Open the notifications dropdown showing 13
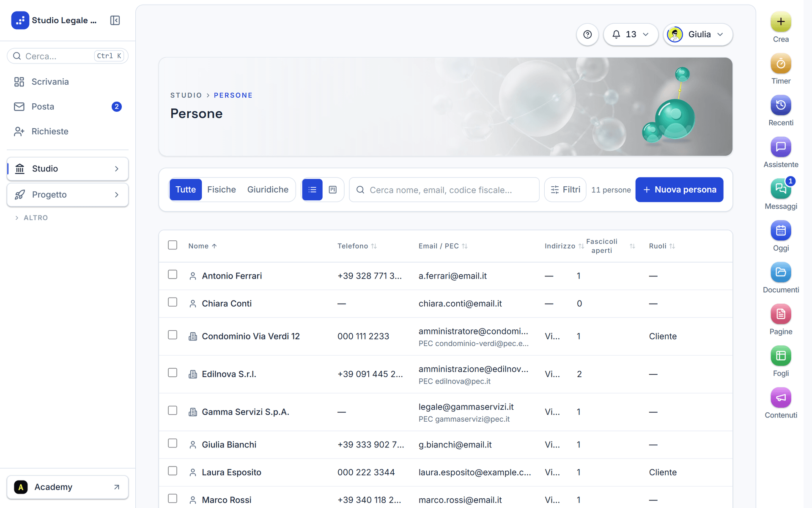812x508 pixels. (631, 34)
